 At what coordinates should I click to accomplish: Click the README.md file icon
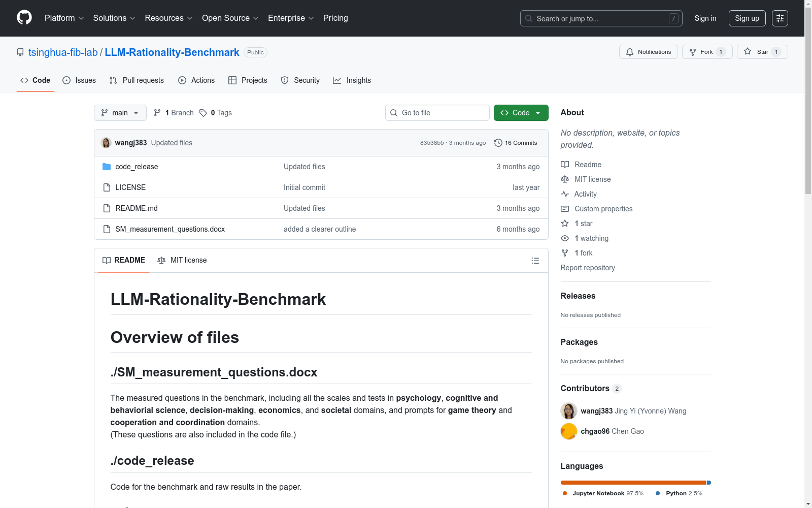(x=107, y=208)
